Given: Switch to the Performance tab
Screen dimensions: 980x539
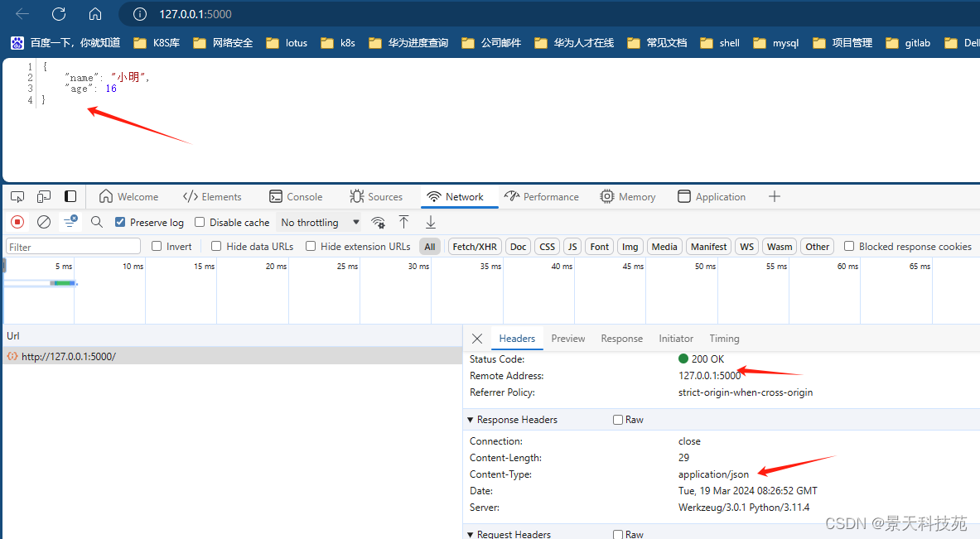Looking at the screenshot, I should click(x=541, y=197).
